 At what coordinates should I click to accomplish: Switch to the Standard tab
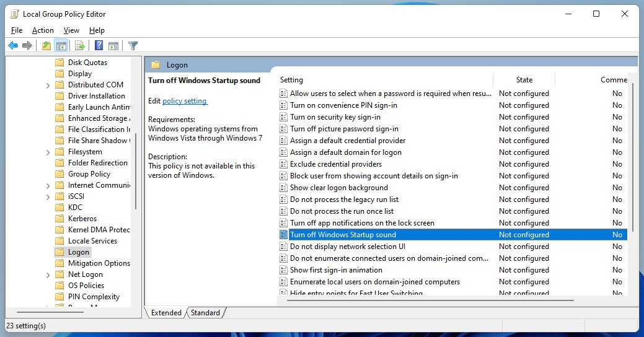205,313
